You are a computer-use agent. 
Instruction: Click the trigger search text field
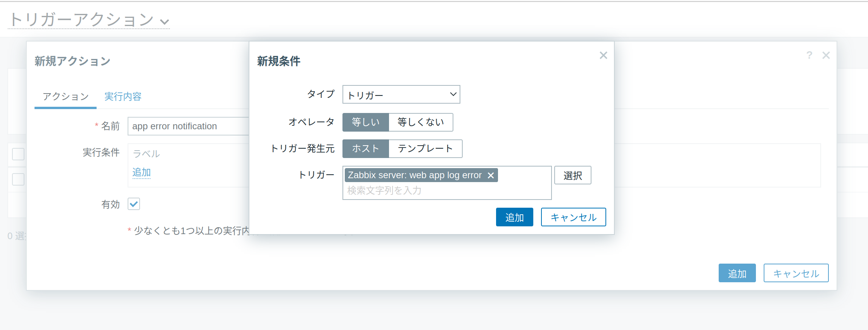[x=446, y=191]
